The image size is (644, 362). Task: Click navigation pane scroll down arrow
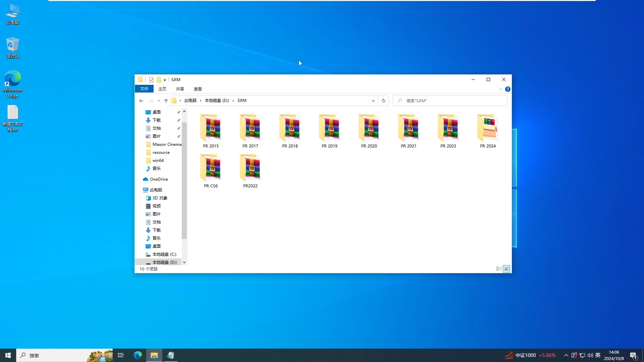[184, 262]
